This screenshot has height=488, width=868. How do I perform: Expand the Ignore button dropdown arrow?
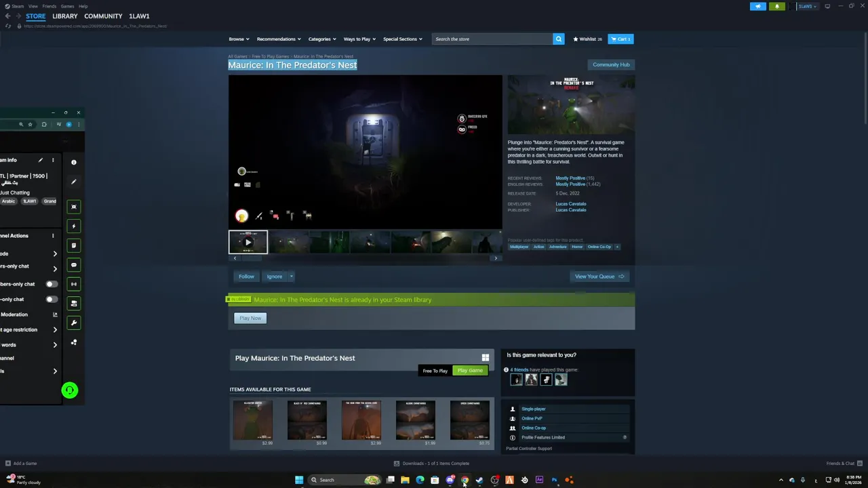coord(292,277)
